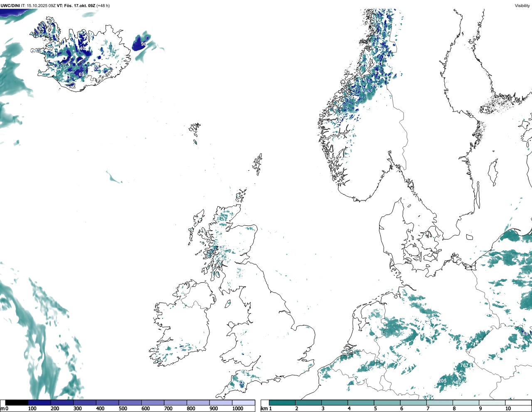Pick the 3–4 km legend segment
This screenshot has height=412, width=532.
[x=335, y=402]
